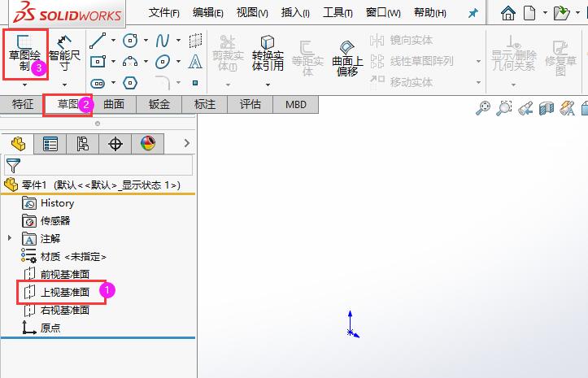The width and height of the screenshot is (588, 378).
Task: Select 右视基准面 in feature tree
Action: coord(56,311)
